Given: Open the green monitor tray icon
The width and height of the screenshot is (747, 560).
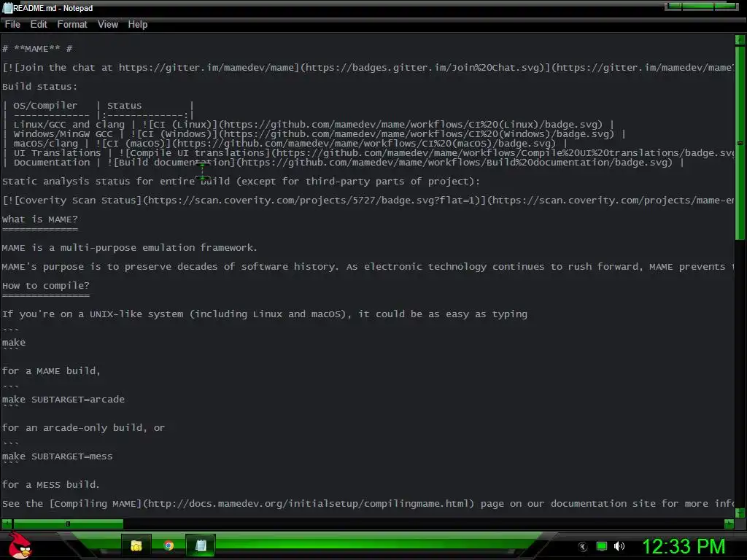Looking at the screenshot, I should (602, 546).
